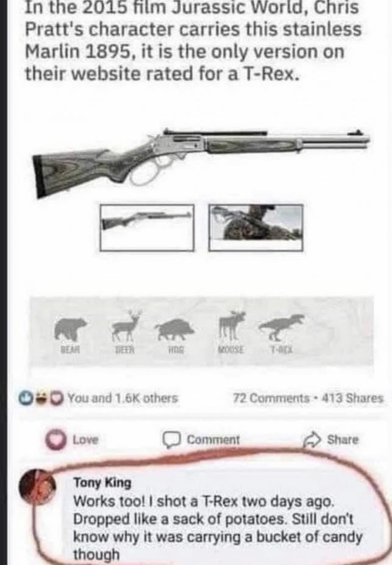Select the hunter camouflage thumbnail
The height and width of the screenshot is (565, 392).
tap(256, 228)
